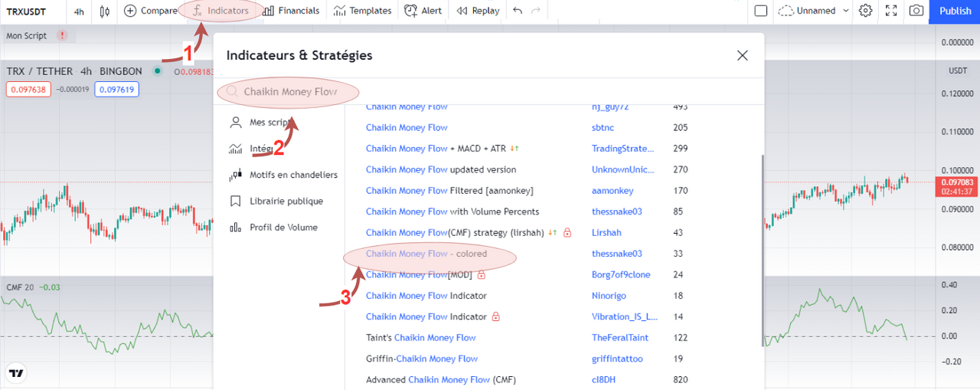The width and height of the screenshot is (980, 390).
Task: Open chart settings gear icon
Action: click(x=866, y=11)
